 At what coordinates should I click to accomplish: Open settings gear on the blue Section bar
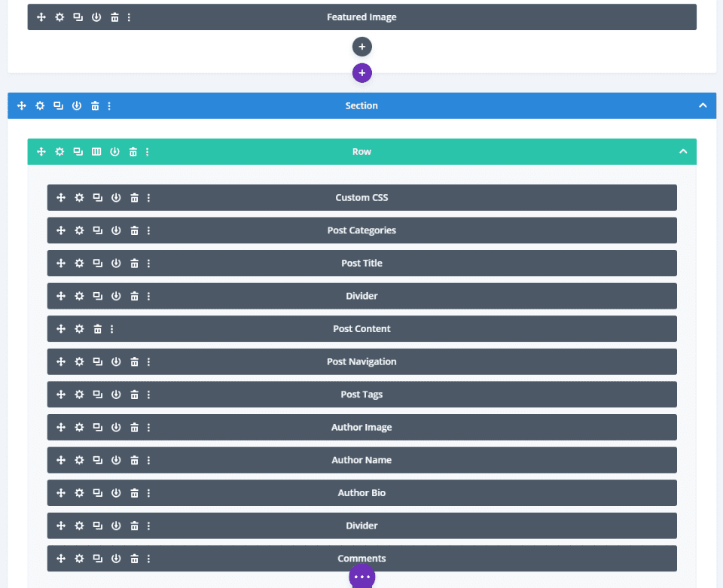[40, 105]
